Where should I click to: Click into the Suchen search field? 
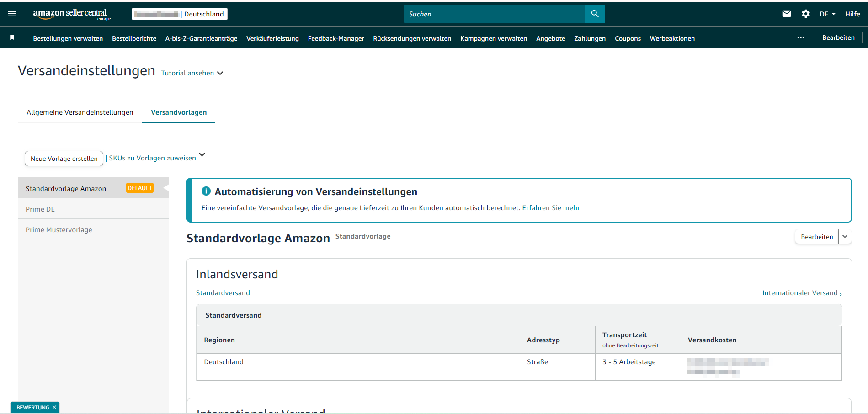[494, 14]
